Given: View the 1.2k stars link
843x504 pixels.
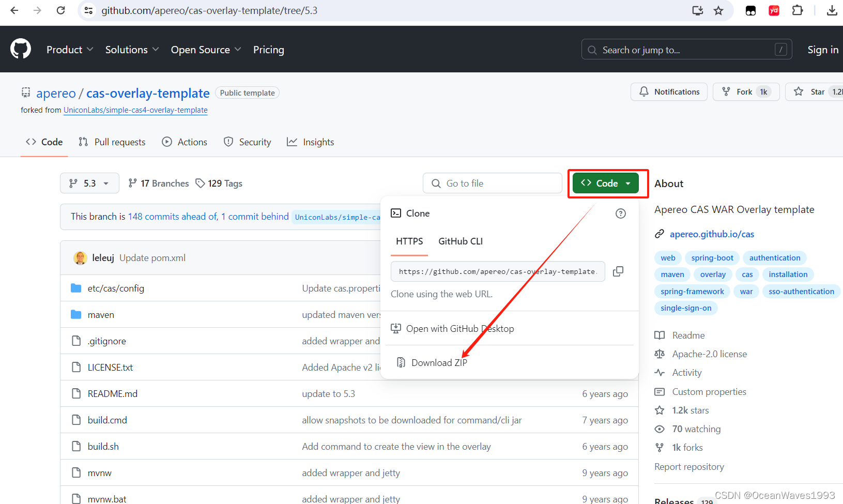Looking at the screenshot, I should point(691,410).
